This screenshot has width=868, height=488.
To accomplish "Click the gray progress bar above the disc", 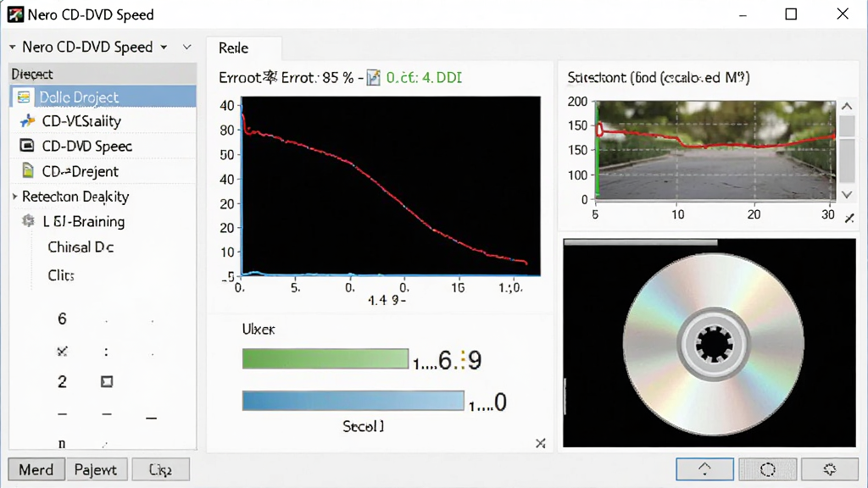I will pyautogui.click(x=641, y=241).
